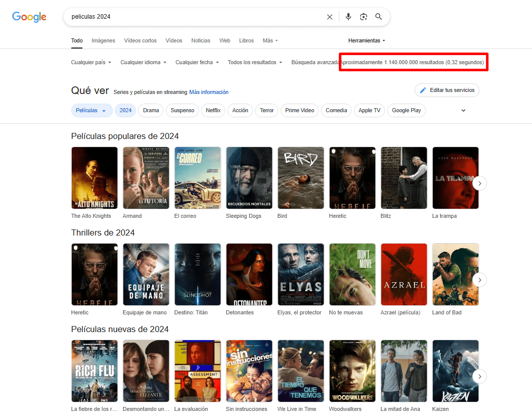
Task: Switch to the Imágenes tab
Action: pyautogui.click(x=103, y=40)
